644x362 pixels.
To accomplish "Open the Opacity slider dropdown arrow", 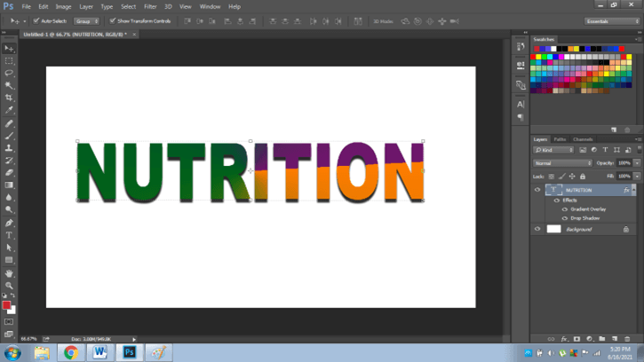I will coord(637,163).
